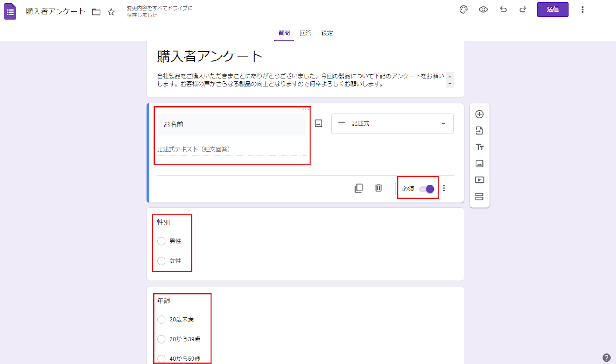This screenshot has width=616, height=364.
Task: Click the 送信 send button
Action: [x=553, y=10]
